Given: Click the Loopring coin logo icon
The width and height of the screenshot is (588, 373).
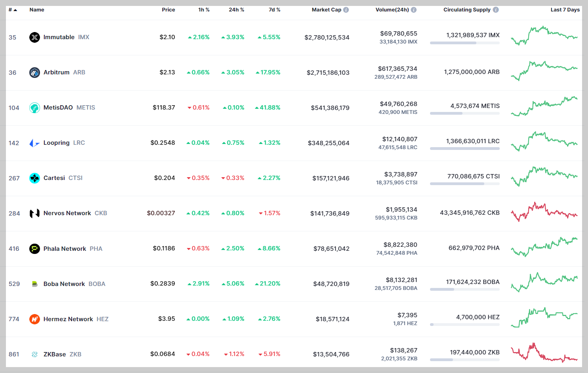Looking at the screenshot, I should pos(34,143).
